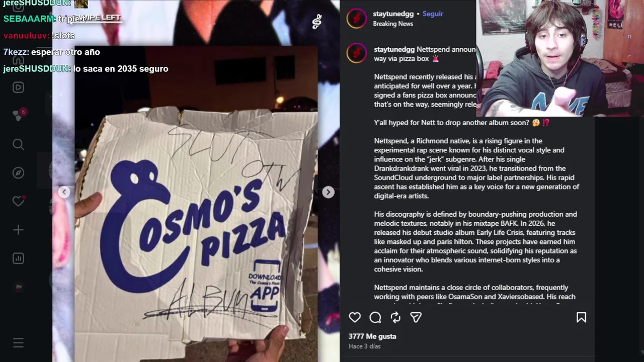Screen dimensions: 644x362
Task: Open comments via the speech bubble icon
Action: pos(375,317)
